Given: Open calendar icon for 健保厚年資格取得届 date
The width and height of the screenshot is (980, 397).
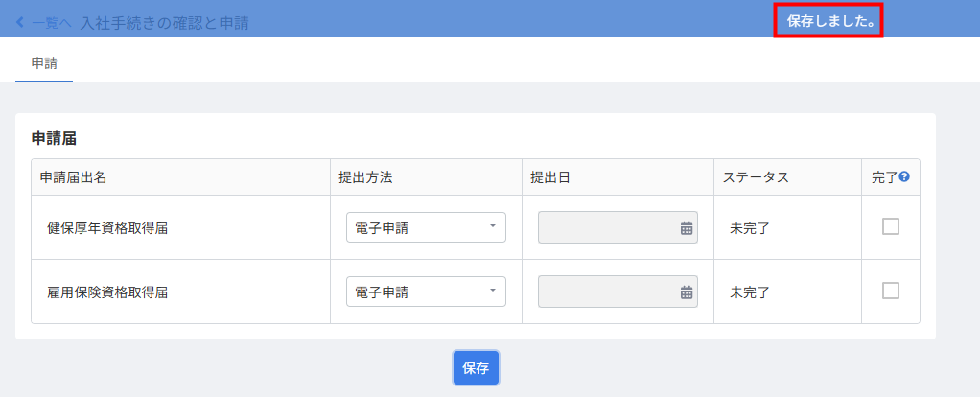Looking at the screenshot, I should tap(687, 227).
